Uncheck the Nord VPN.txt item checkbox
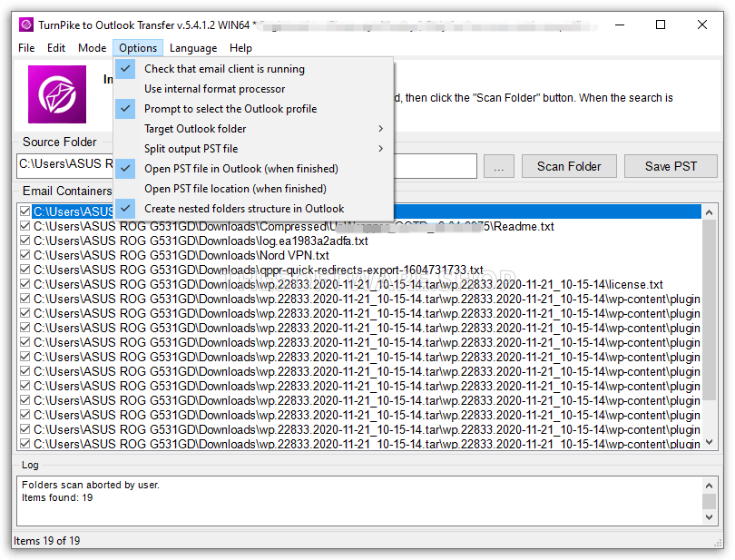 [x=24, y=256]
